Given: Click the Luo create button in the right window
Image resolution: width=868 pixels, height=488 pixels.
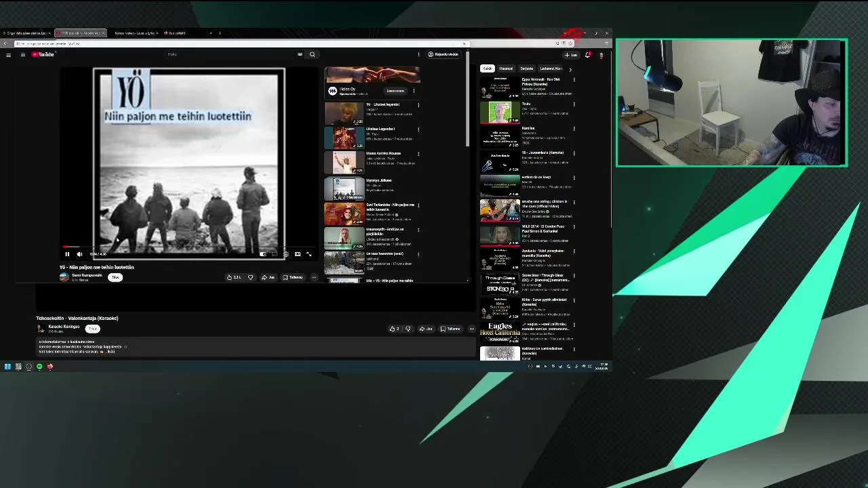Looking at the screenshot, I should pos(572,55).
